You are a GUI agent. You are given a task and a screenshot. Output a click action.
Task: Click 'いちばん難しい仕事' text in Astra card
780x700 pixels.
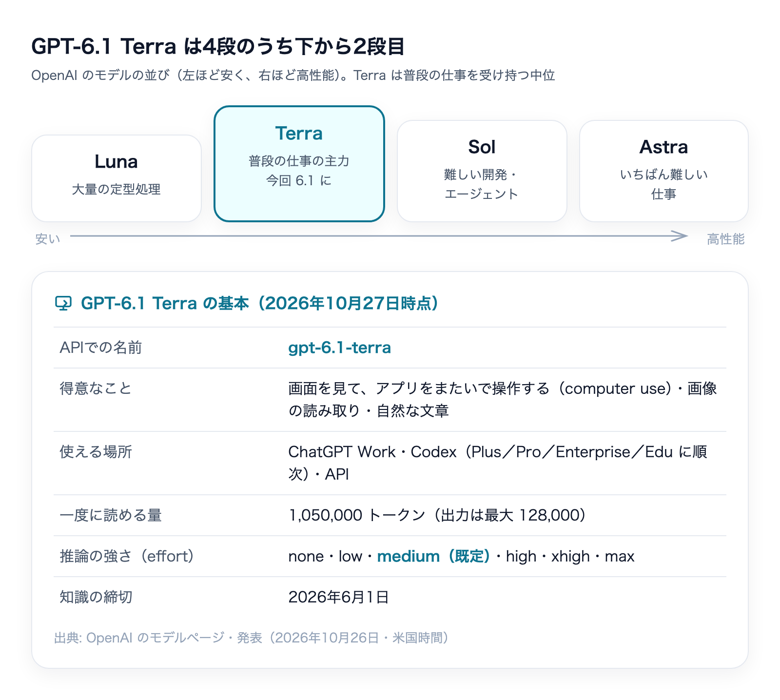[664, 184]
